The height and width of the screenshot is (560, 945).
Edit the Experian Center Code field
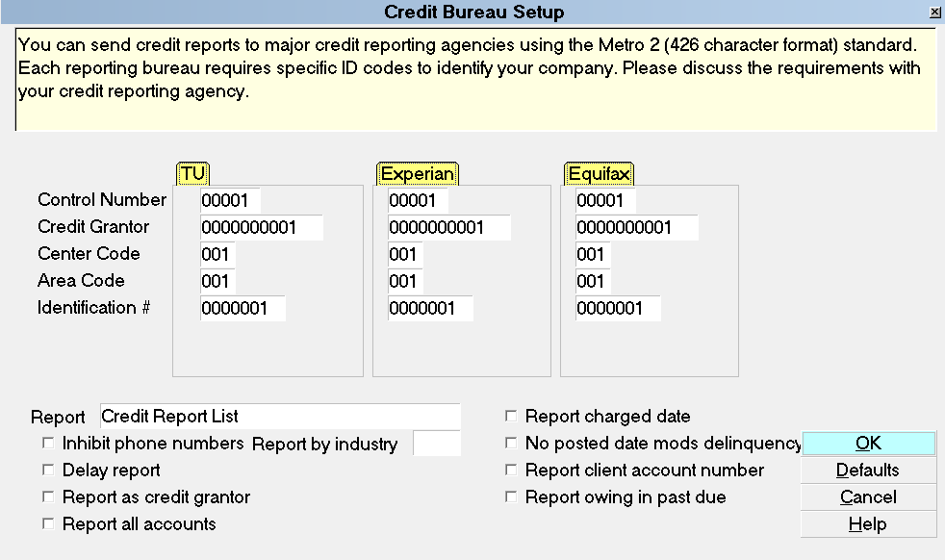click(405, 254)
